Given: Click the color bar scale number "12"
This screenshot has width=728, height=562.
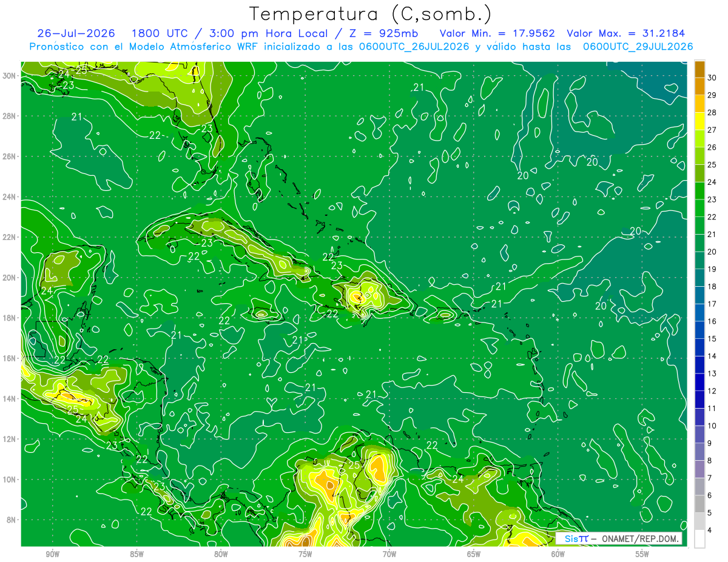Looking at the screenshot, I should [x=712, y=391].
